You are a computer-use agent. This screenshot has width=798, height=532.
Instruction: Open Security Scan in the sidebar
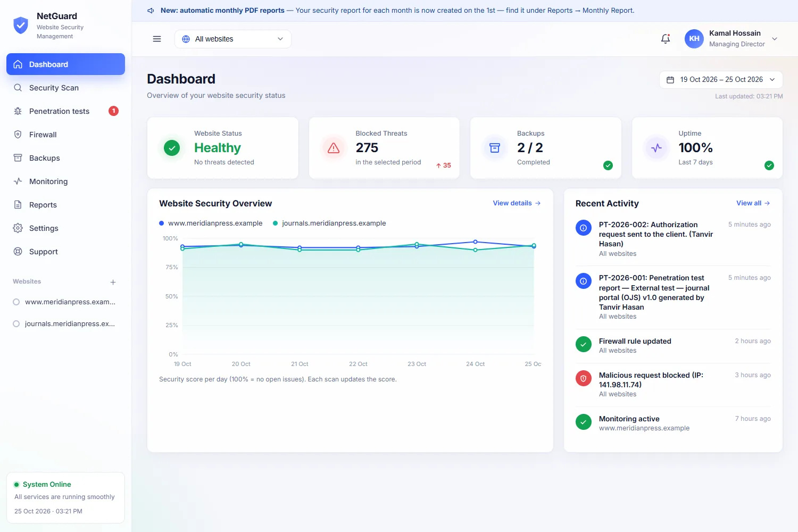65,88
